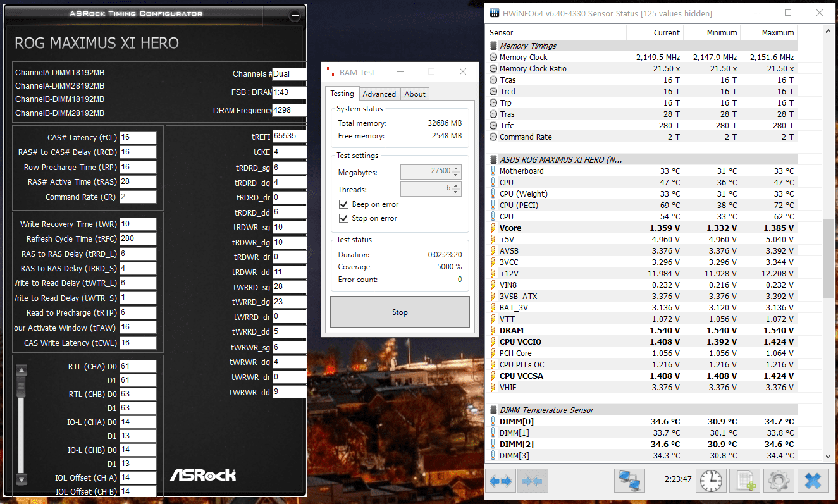This screenshot has width=838, height=504.
Task: Click the tREFI value field
Action: tap(289, 137)
